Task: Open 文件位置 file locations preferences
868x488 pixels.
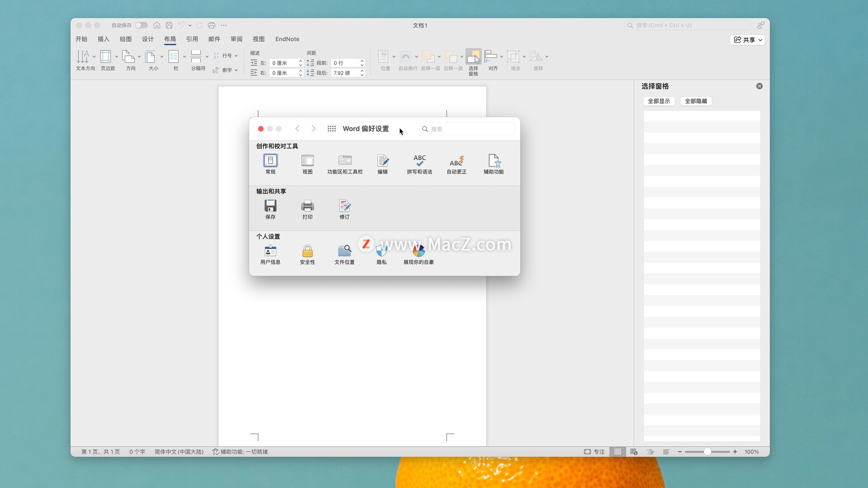Action: coord(344,254)
